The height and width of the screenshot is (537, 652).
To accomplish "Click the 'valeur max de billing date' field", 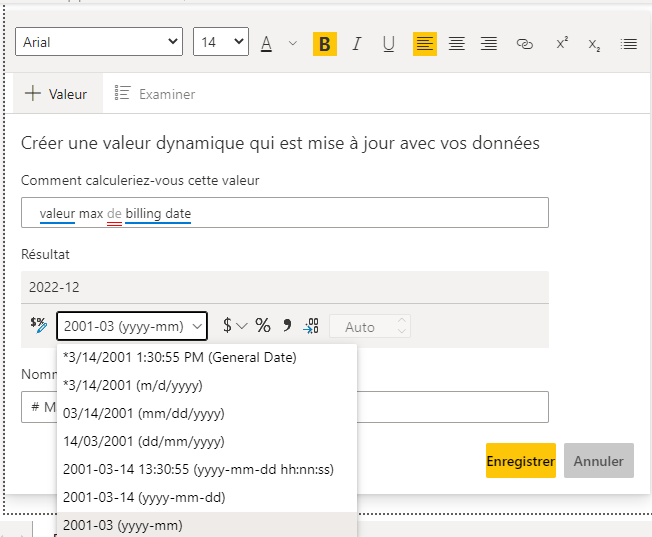I will pyautogui.click(x=285, y=213).
